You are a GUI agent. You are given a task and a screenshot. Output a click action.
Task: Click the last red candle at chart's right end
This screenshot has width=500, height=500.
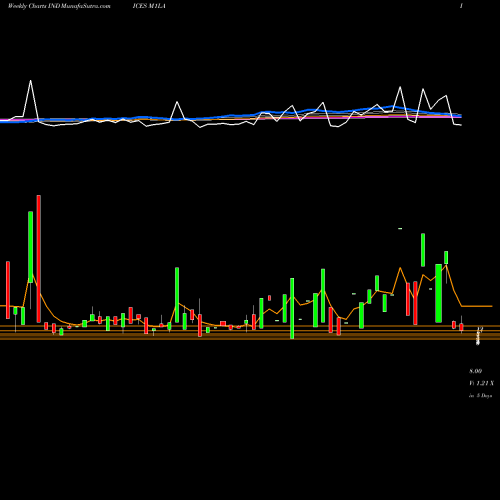coord(461,327)
